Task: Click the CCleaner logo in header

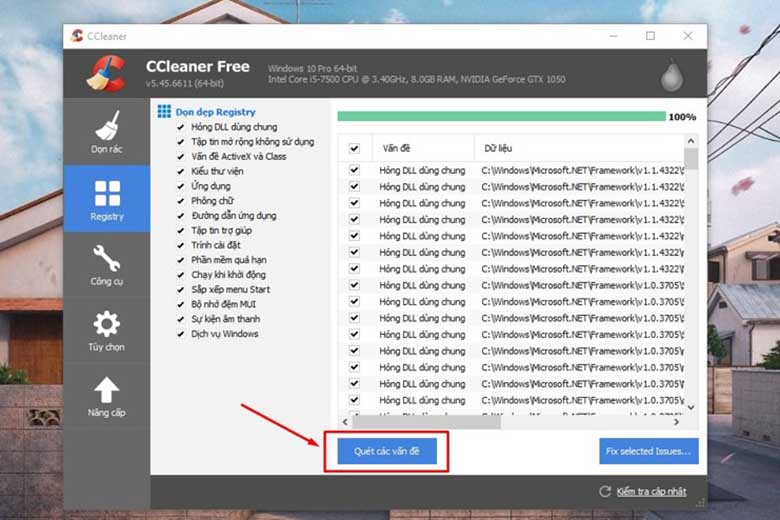Action: [105, 74]
